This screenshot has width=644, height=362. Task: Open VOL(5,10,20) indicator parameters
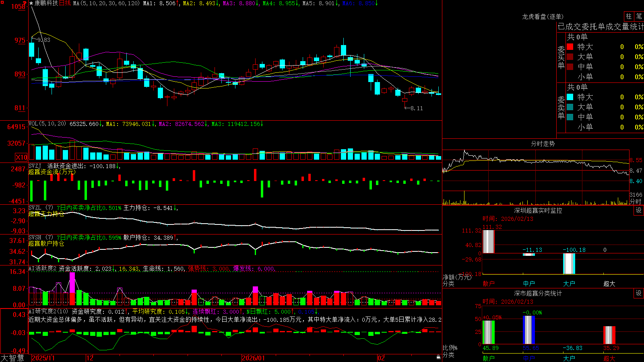pos(47,124)
